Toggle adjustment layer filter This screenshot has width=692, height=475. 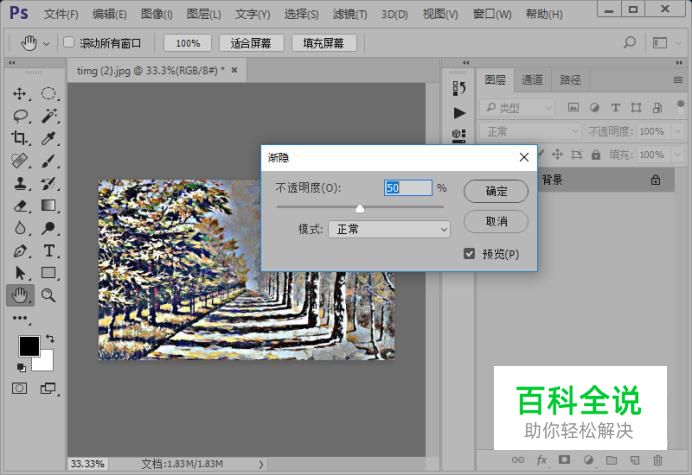coord(594,107)
